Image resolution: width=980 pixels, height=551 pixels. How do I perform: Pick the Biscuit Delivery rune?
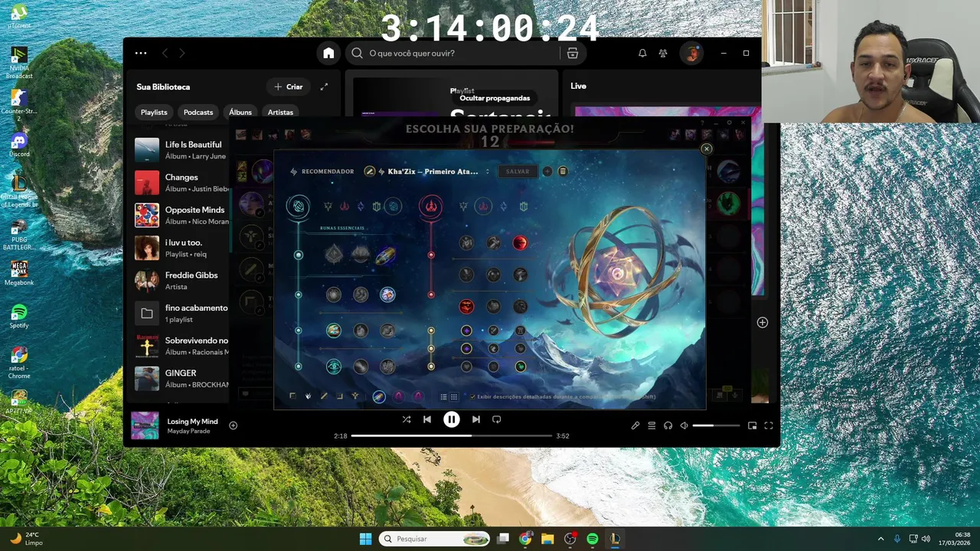coord(387,331)
